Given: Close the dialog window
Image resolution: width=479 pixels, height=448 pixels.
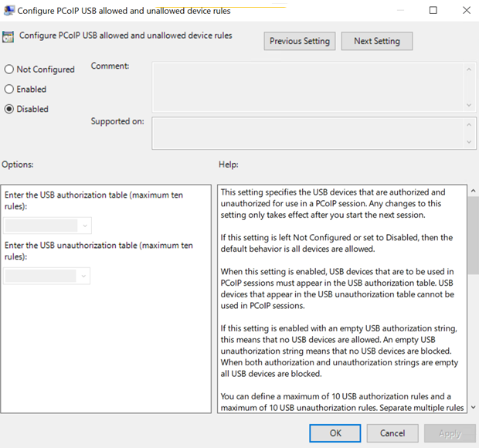Looking at the screenshot, I should point(467,10).
